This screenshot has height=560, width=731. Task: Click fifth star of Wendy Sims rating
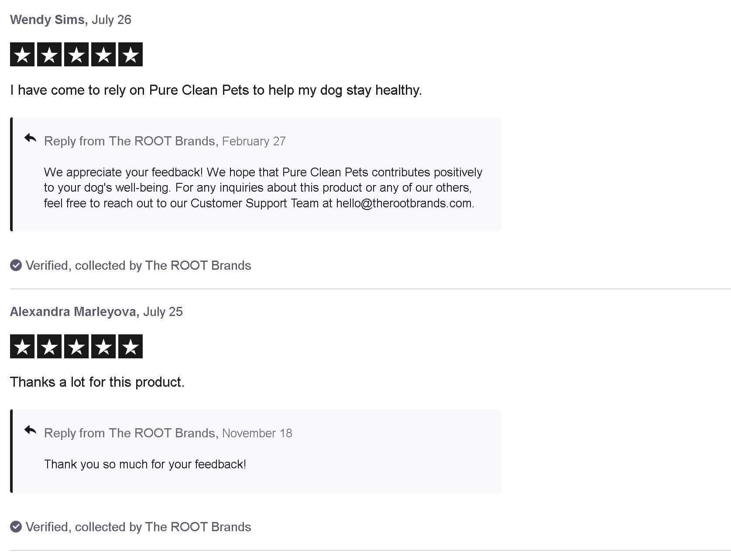click(x=130, y=55)
